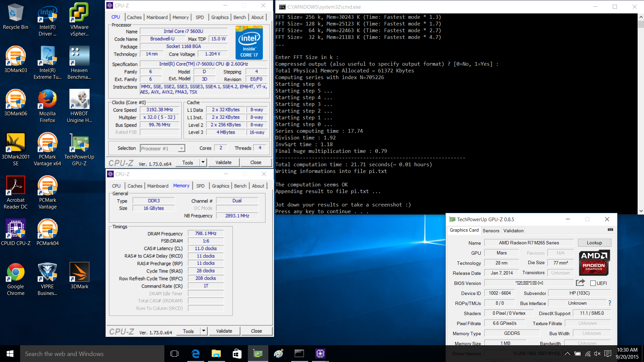Click Lookup button in GPU-Z
Image resolution: width=644 pixels, height=362 pixels.
click(x=594, y=243)
